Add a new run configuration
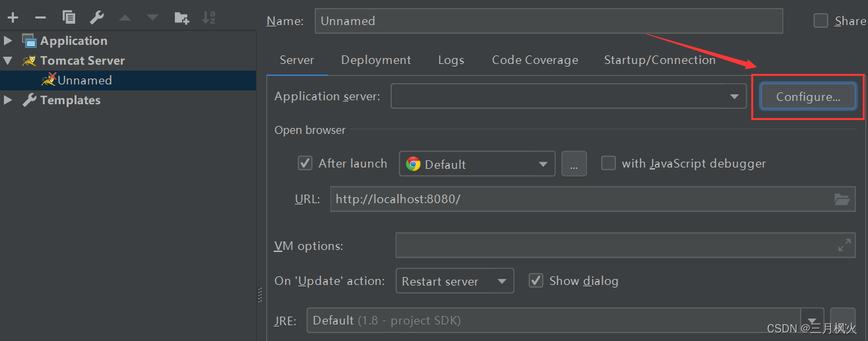Viewport: 868px width, 341px height. [13, 17]
